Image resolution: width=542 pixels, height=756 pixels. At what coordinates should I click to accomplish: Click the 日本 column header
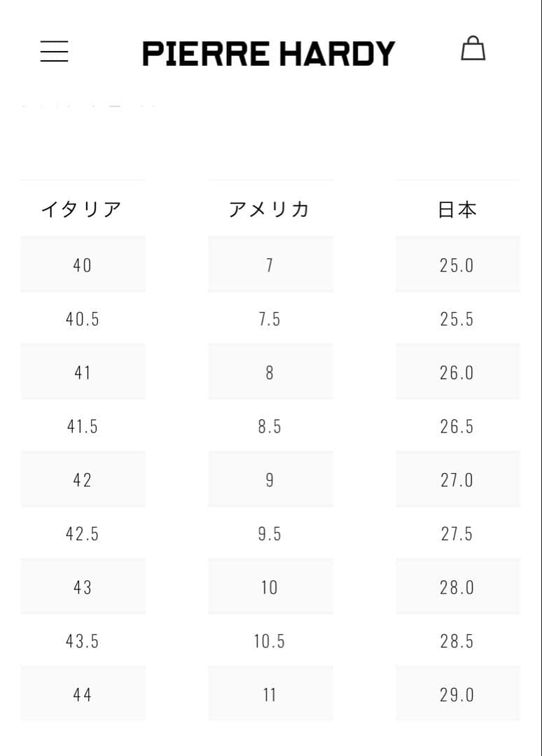pyautogui.click(x=458, y=208)
